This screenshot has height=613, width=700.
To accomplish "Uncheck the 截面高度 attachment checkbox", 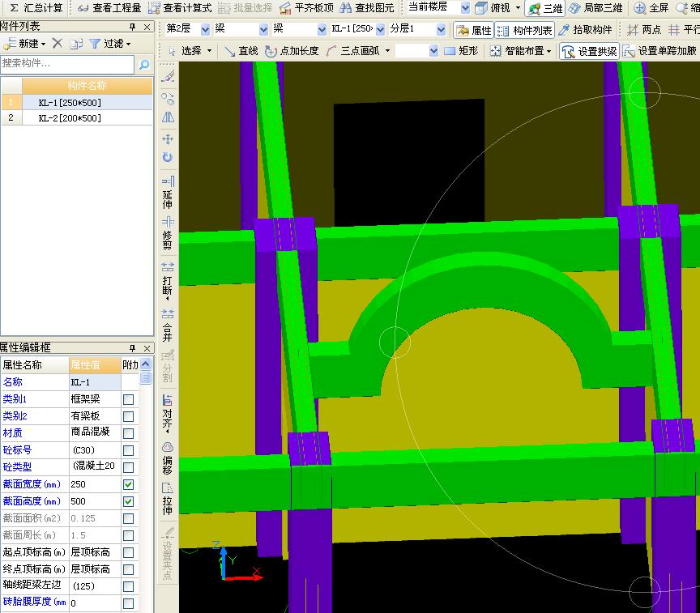I will 128,501.
